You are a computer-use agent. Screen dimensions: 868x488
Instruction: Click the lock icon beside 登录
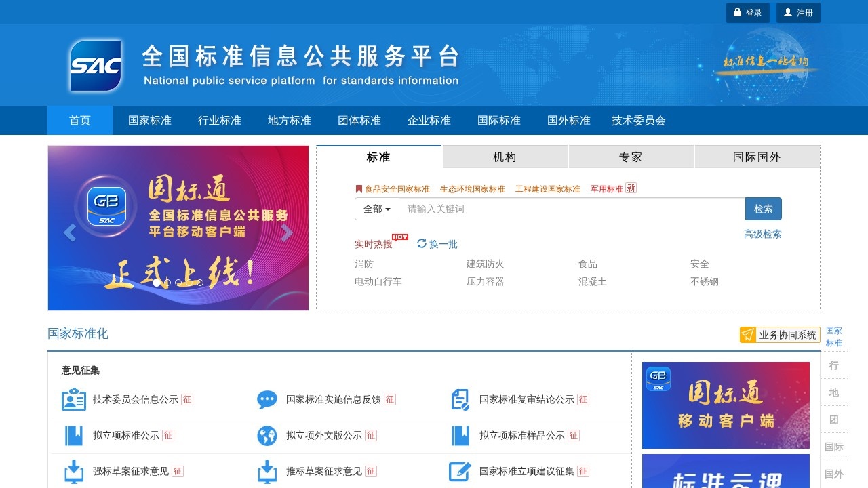click(738, 13)
